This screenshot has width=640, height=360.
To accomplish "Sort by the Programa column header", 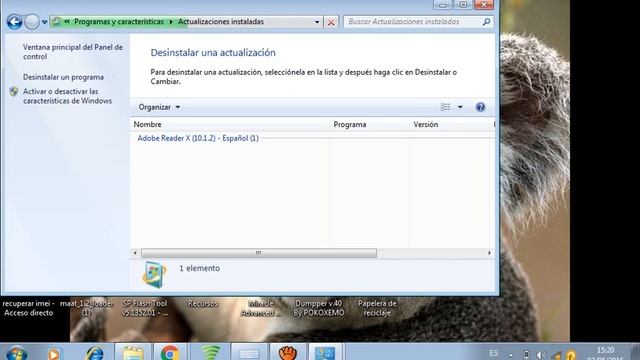I will pyautogui.click(x=369, y=124).
